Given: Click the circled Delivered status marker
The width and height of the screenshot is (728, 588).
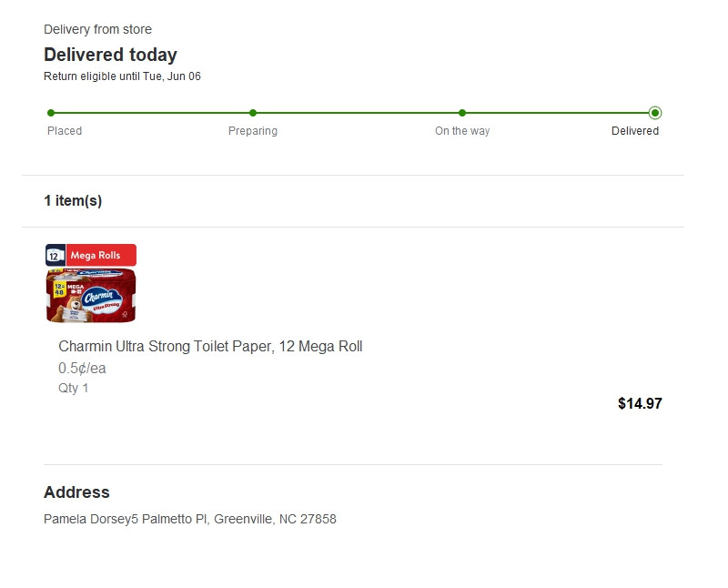Looking at the screenshot, I should point(655,113).
